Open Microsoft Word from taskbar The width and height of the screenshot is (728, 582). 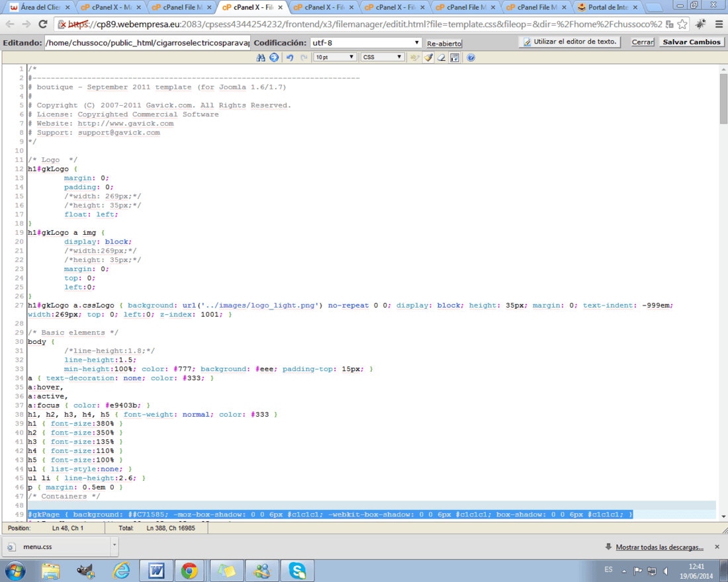coord(156,570)
